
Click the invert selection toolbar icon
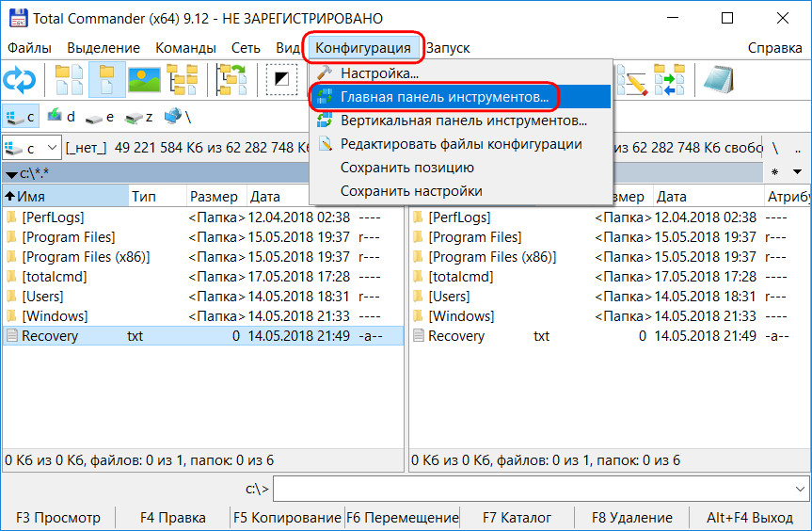[280, 80]
